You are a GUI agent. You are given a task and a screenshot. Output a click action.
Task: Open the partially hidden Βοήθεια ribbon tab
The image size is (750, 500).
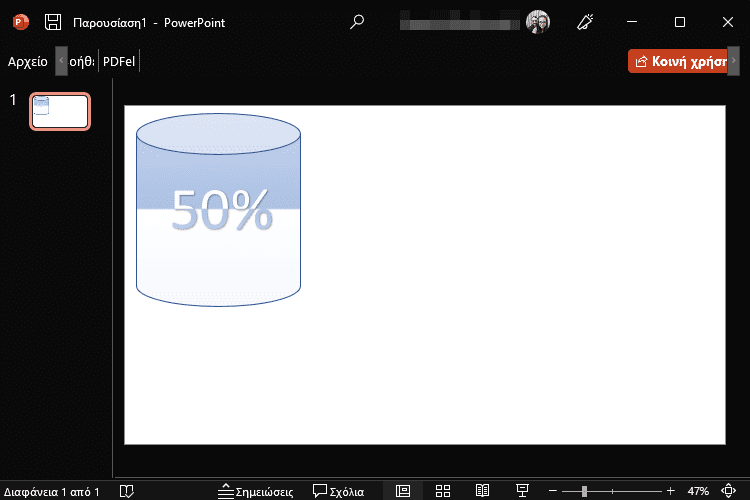(82, 61)
